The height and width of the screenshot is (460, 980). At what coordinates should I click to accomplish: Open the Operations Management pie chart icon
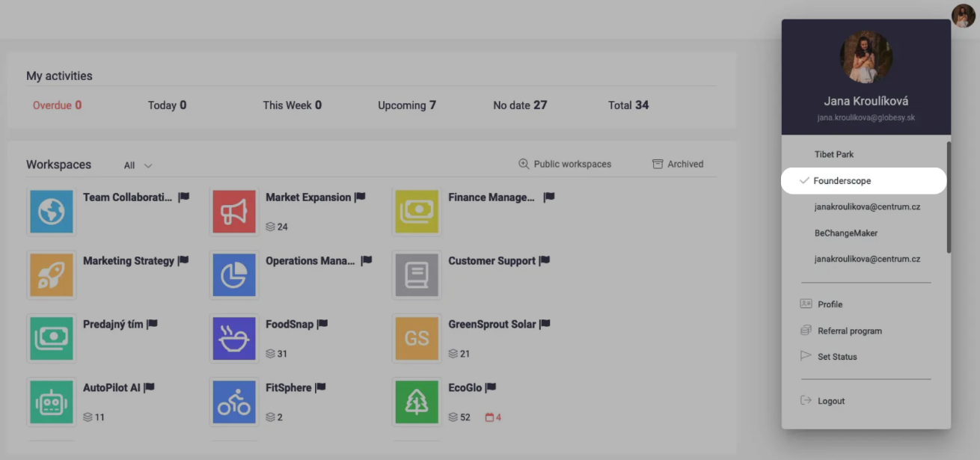(234, 275)
